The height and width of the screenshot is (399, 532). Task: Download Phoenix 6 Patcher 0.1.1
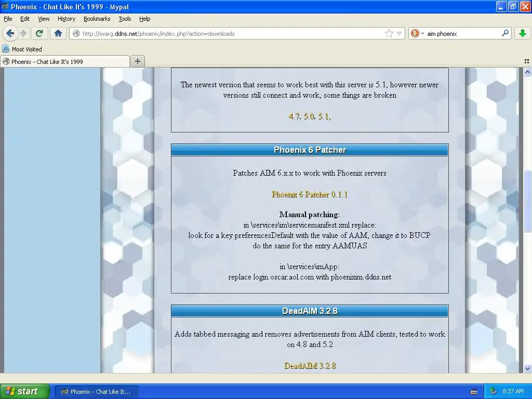[310, 194]
